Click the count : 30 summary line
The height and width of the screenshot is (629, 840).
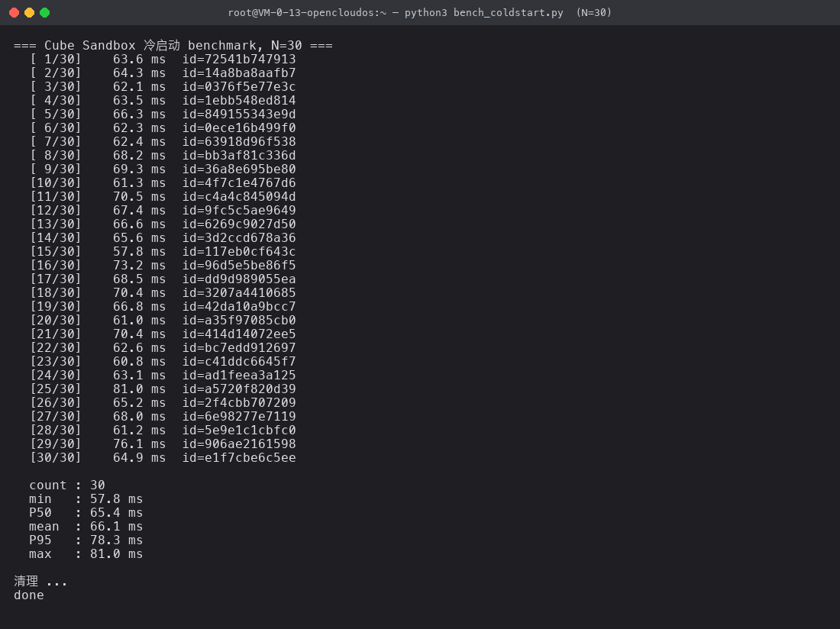[67, 485]
